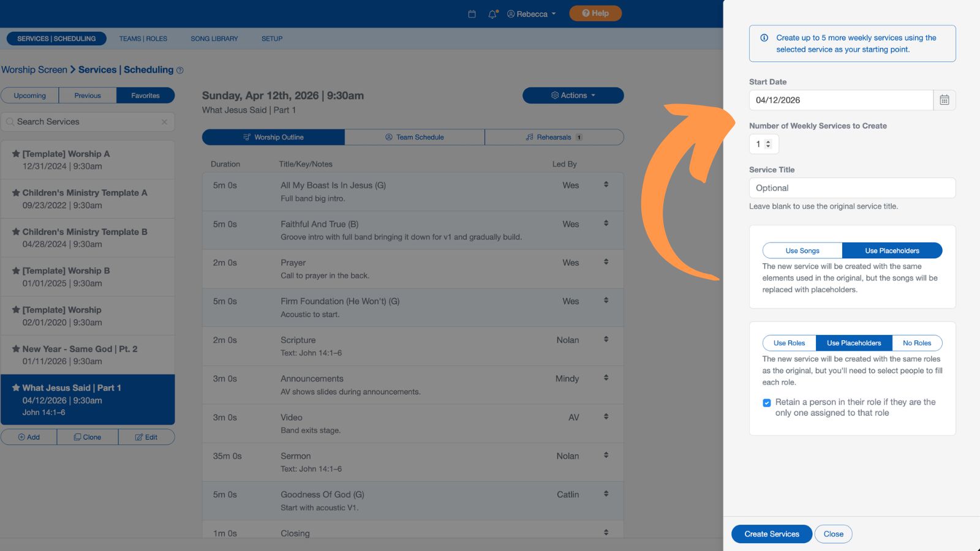Image resolution: width=980 pixels, height=551 pixels.
Task: Choose the No Roles option
Action: pos(916,343)
